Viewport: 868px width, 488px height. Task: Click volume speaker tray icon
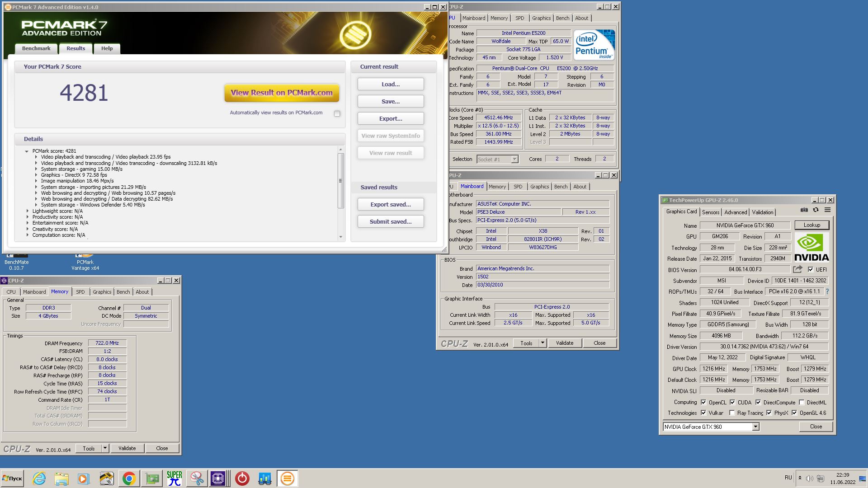pos(809,479)
